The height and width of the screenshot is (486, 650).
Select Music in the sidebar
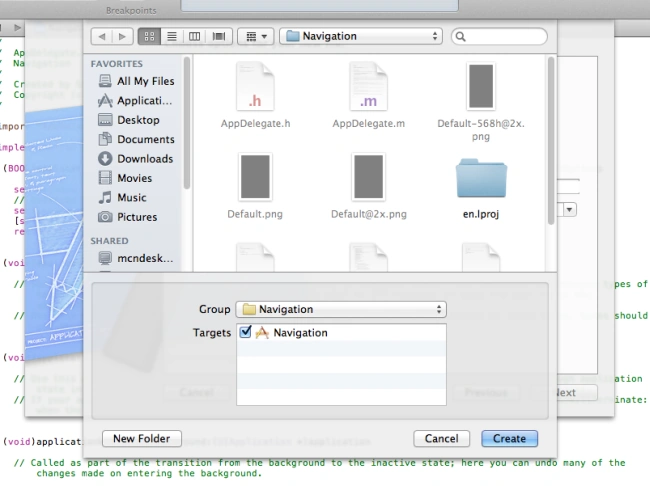point(122,197)
